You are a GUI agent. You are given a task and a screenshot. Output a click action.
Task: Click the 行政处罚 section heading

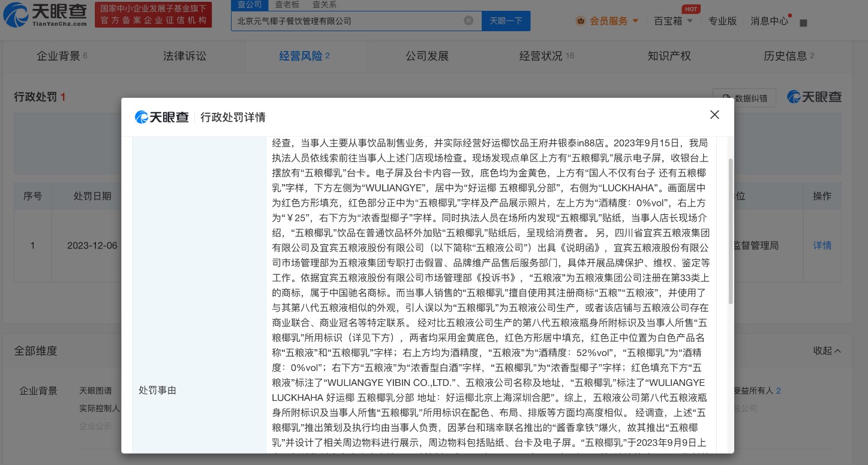40,97
